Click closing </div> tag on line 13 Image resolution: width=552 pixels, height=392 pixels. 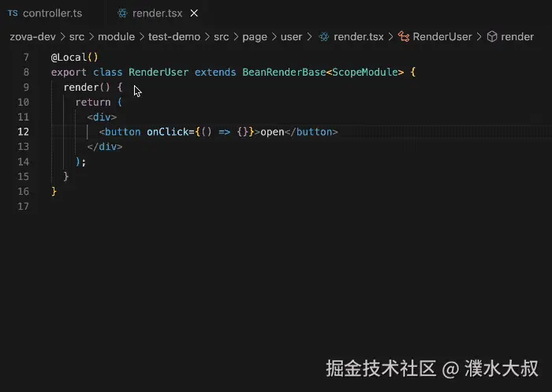pos(105,147)
